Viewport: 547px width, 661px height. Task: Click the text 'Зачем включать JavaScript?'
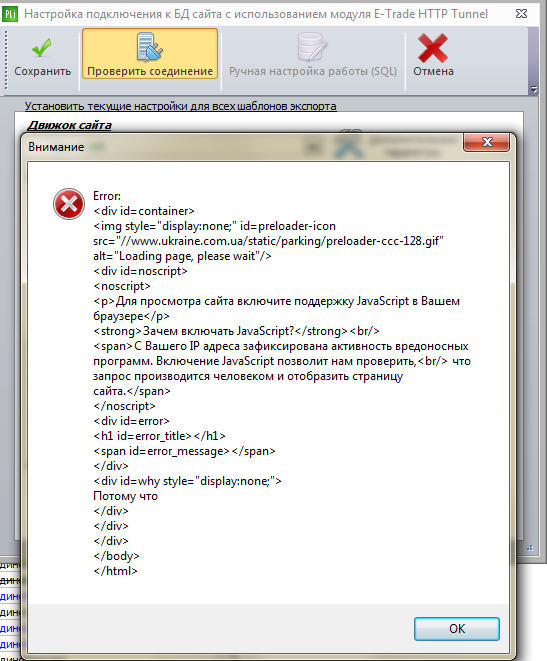pos(218,331)
